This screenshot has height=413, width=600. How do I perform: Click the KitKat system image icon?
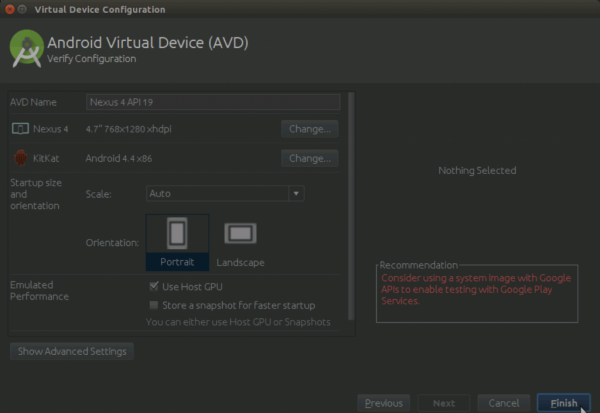pyautogui.click(x=21, y=158)
